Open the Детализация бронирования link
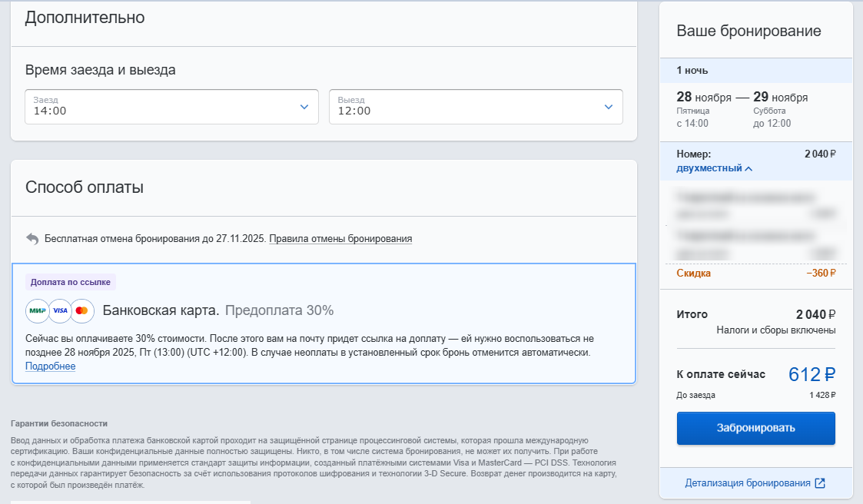This screenshot has height=504, width=863. coord(748,483)
